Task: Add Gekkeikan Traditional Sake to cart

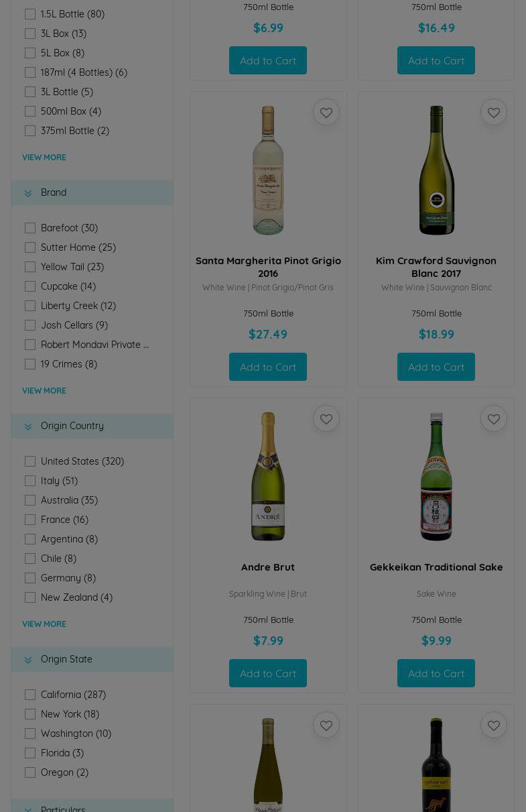Action: tap(436, 673)
